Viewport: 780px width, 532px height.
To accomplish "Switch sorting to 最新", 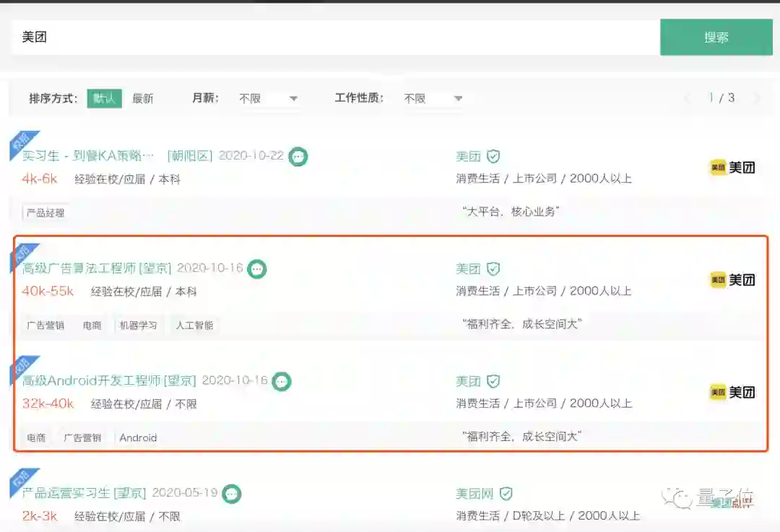I will point(143,98).
